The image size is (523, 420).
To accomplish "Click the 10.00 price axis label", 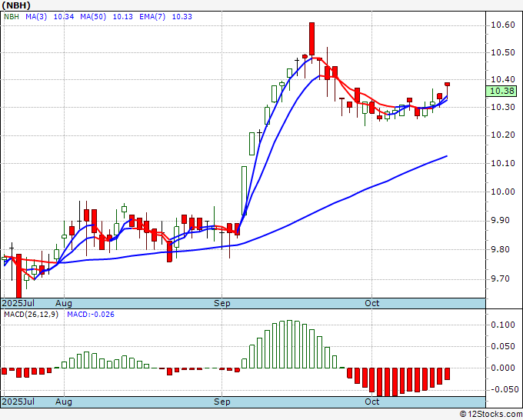I will click(503, 192).
